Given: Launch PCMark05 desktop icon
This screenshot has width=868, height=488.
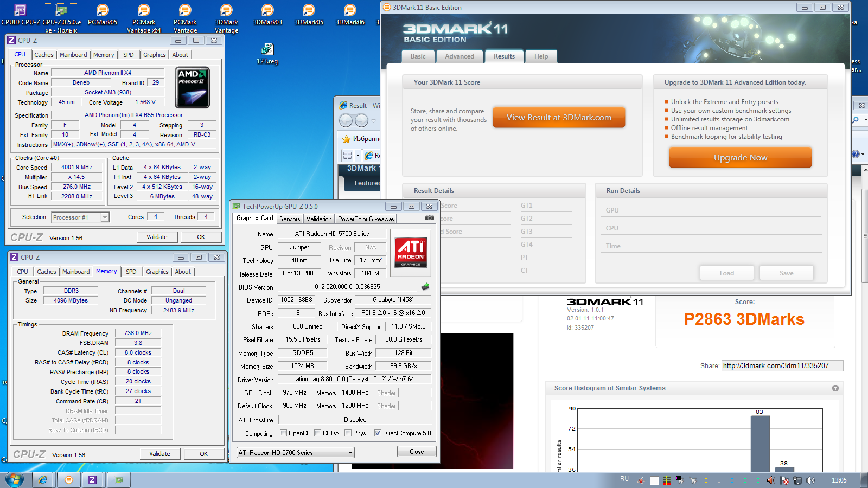Looking at the screenshot, I should pos(103,15).
